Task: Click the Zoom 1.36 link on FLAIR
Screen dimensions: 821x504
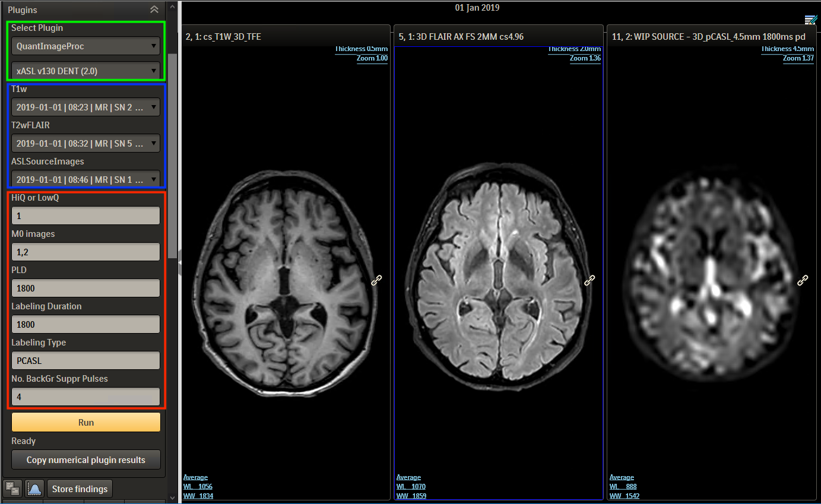Action: 585,58
